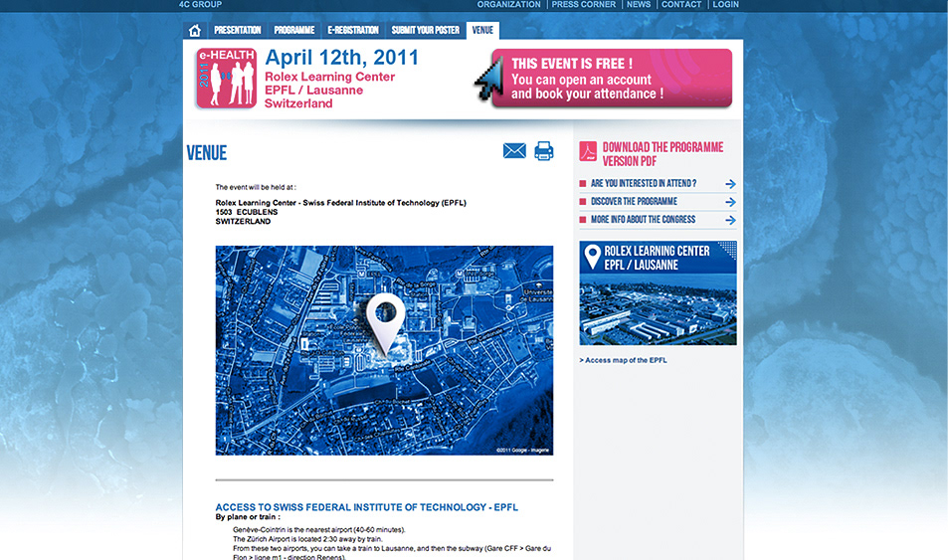Viewport: 948px width, 560px height.
Task: Click the Rolex Learning Center EPFL / Lausanne header
Action: click(658, 258)
